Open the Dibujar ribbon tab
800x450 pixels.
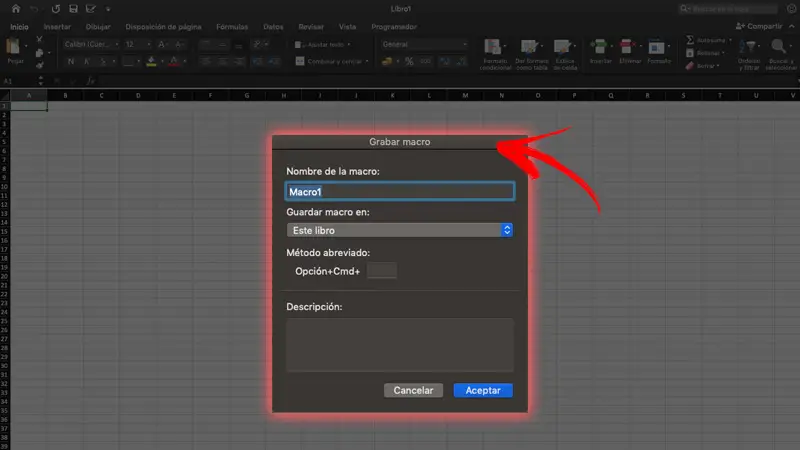click(x=98, y=27)
